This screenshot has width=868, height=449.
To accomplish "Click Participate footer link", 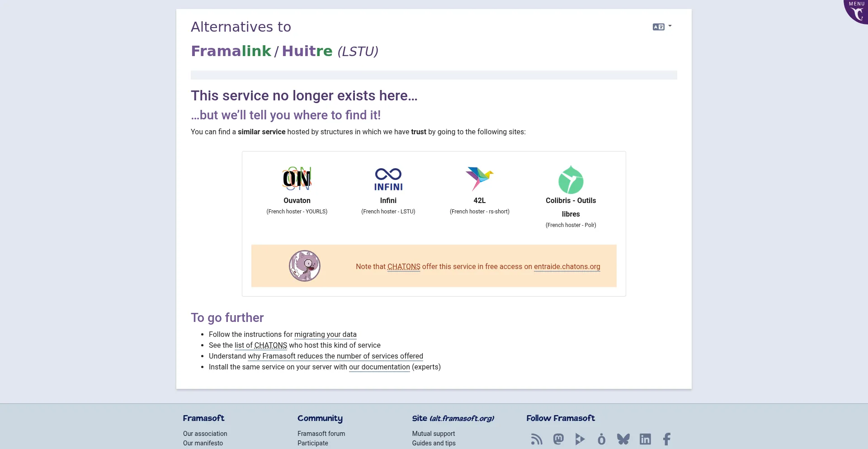I will pos(313,443).
